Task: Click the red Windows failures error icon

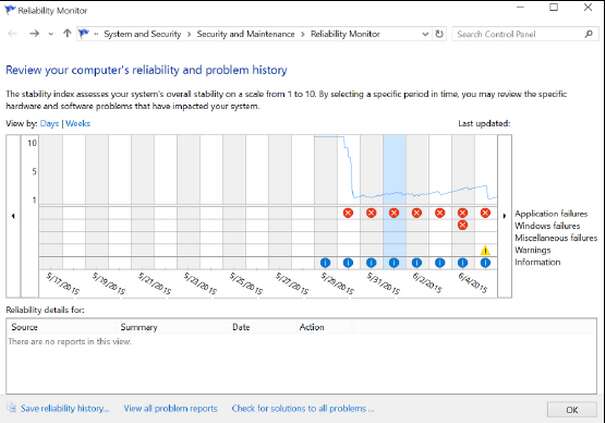Action: [x=462, y=225]
